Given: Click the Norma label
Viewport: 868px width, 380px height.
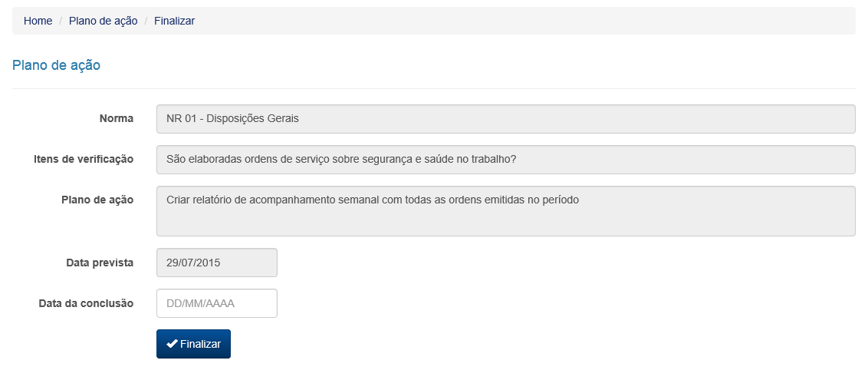Looking at the screenshot, I should point(116,118).
